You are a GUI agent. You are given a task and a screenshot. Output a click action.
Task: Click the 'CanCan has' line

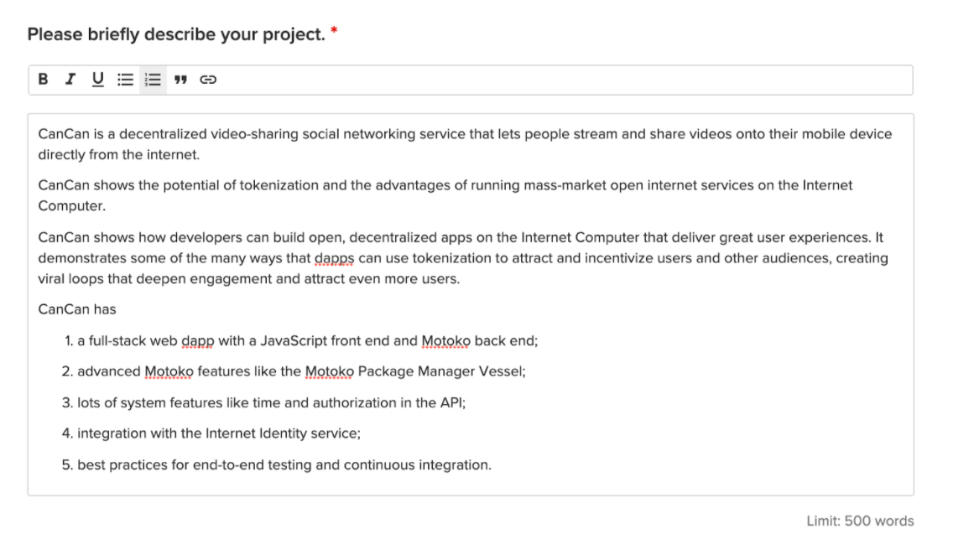coord(77,310)
